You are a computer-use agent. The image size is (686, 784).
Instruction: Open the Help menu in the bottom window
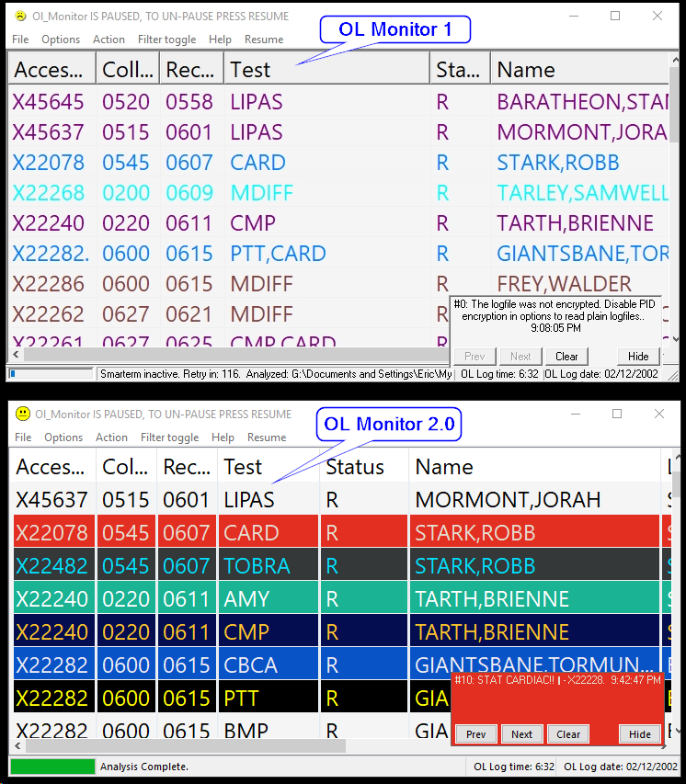(x=223, y=437)
